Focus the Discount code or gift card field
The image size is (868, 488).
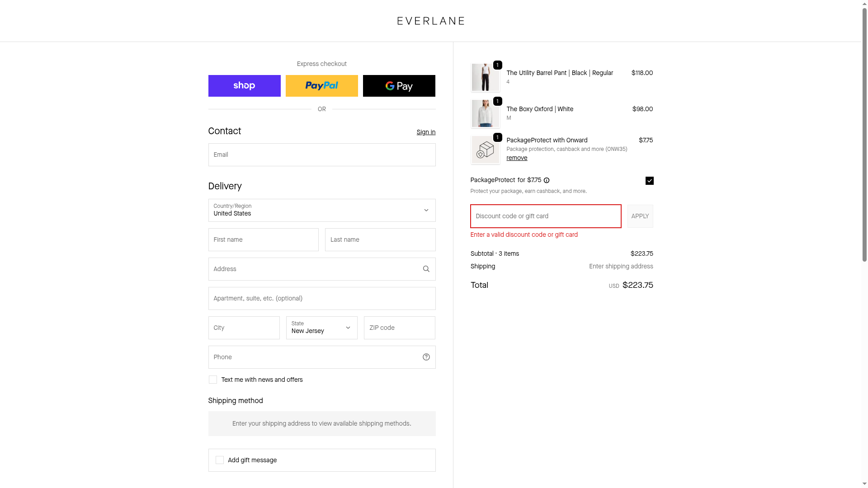[x=545, y=216]
